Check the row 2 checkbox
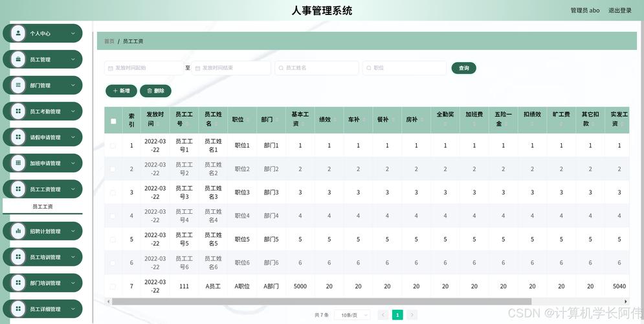This screenshot has height=324, width=644. [113, 169]
